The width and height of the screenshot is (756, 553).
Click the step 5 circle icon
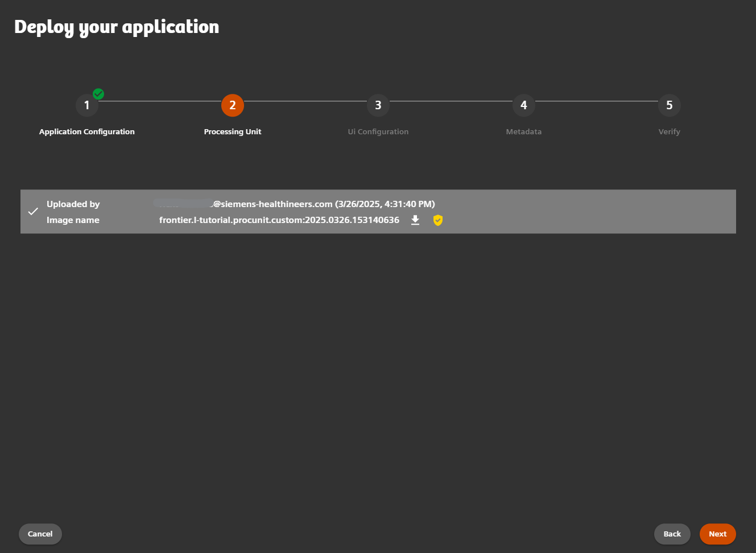point(669,105)
